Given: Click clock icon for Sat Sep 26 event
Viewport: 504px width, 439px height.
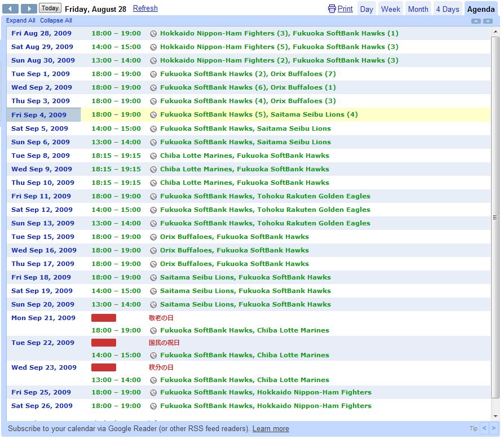Looking at the screenshot, I should [x=154, y=406].
